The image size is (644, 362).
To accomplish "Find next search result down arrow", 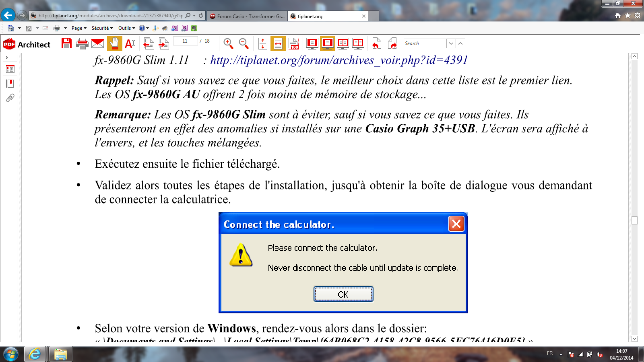I will click(451, 43).
